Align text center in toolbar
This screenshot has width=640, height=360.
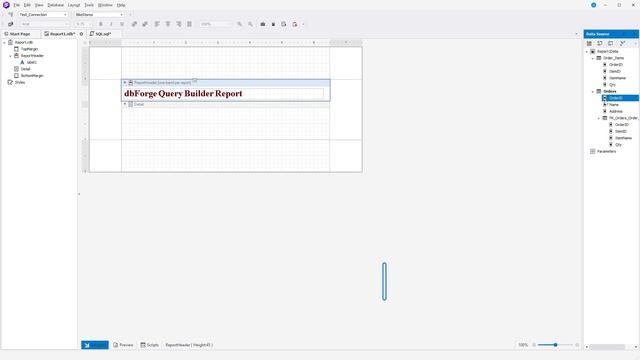[168, 24]
